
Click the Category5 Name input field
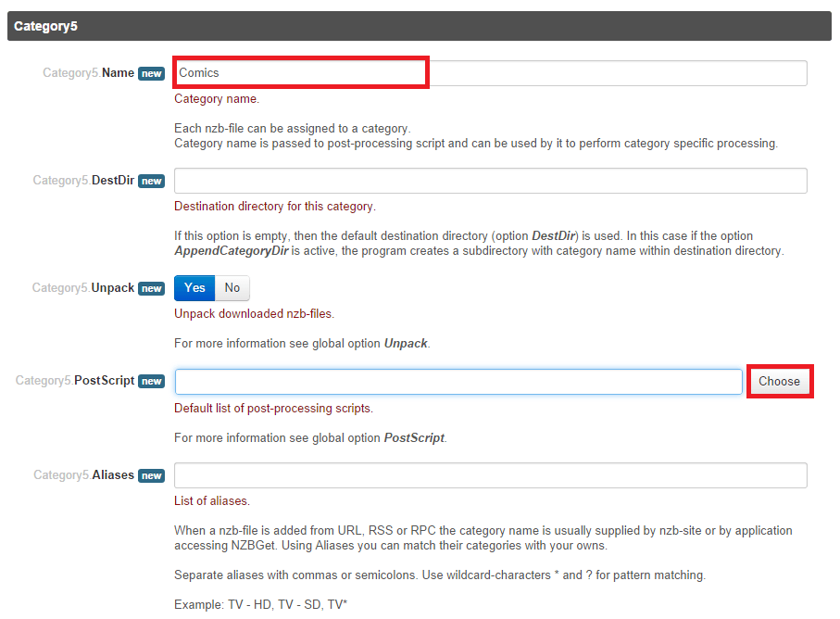[490, 73]
